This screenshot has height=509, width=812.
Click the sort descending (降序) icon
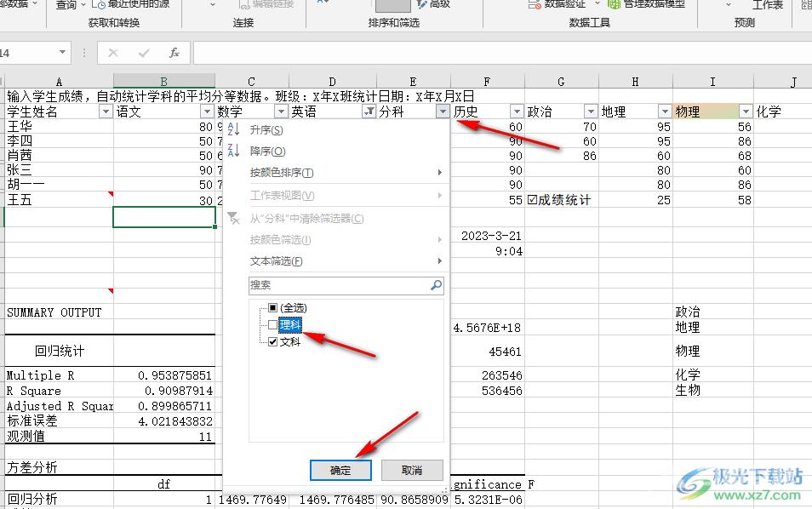(x=233, y=150)
